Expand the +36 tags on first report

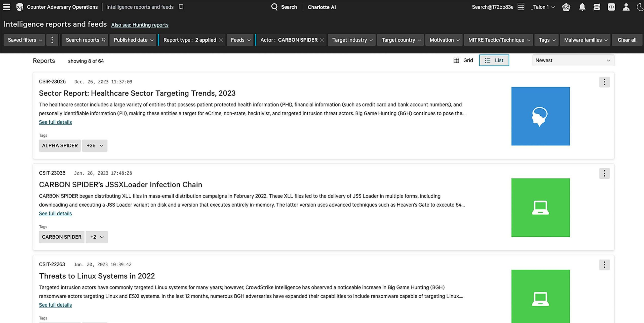95,145
